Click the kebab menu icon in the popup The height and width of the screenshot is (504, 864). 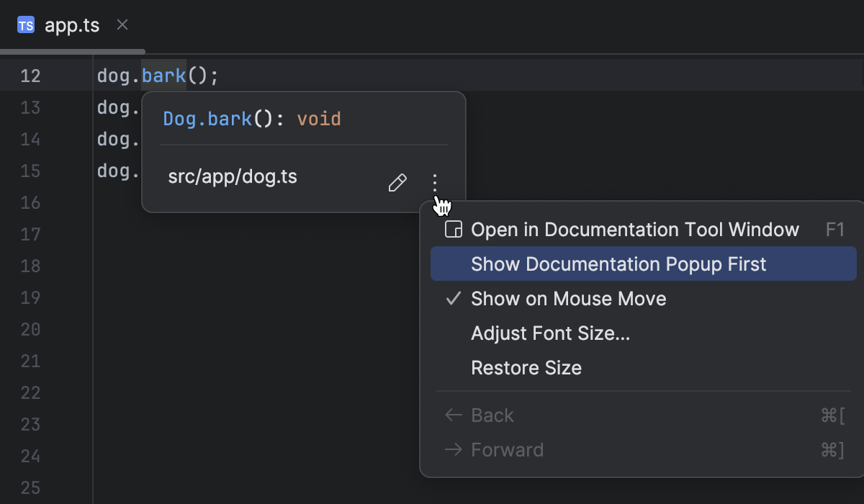(435, 183)
